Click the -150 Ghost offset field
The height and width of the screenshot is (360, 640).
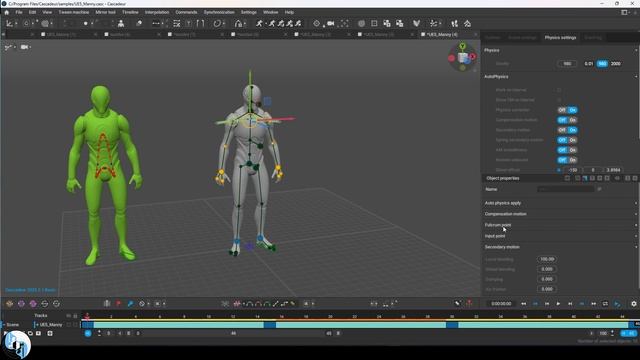pos(573,170)
